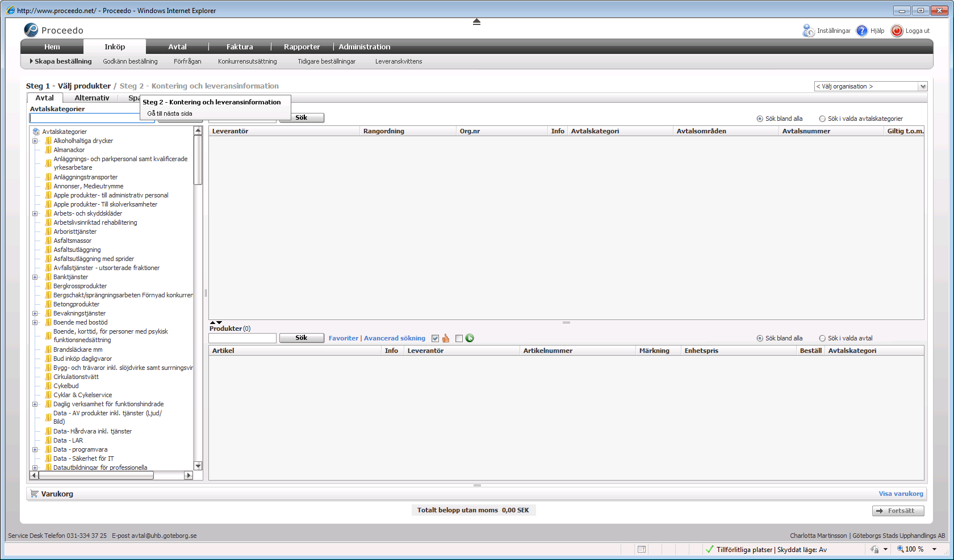The height and width of the screenshot is (560, 954).
Task: Collapse the top header arrow icon
Action: click(477, 22)
